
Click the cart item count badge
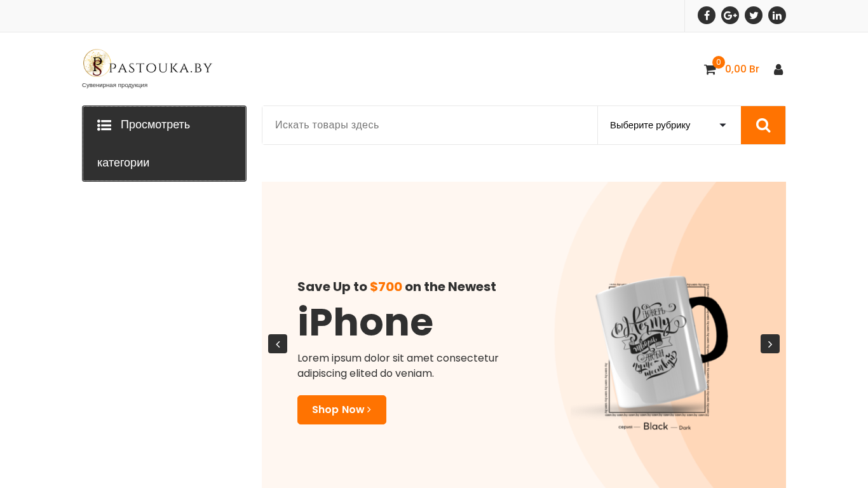click(x=719, y=62)
